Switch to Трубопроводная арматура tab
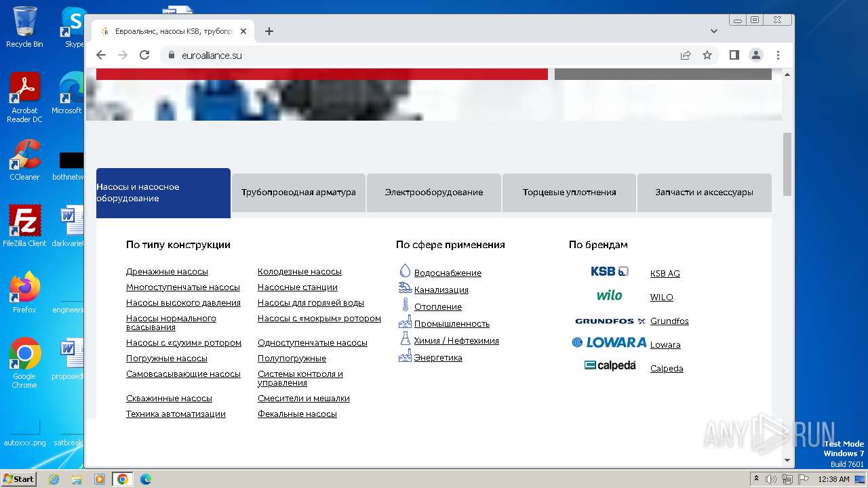868x488 pixels. (298, 192)
